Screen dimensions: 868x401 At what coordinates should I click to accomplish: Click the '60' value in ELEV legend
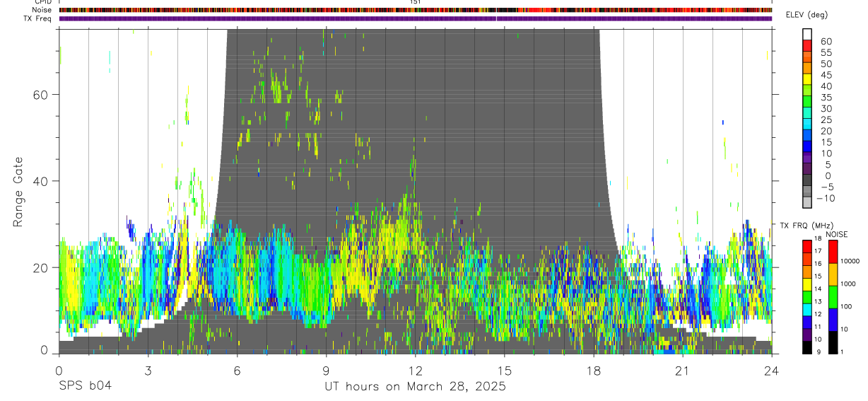tap(825, 42)
